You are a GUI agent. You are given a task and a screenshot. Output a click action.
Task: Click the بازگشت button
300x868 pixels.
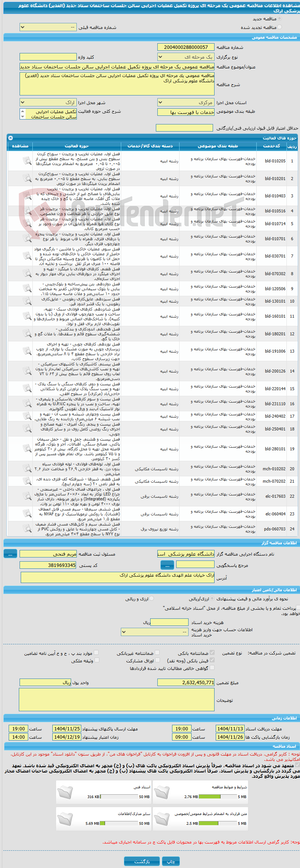coord(142,861)
